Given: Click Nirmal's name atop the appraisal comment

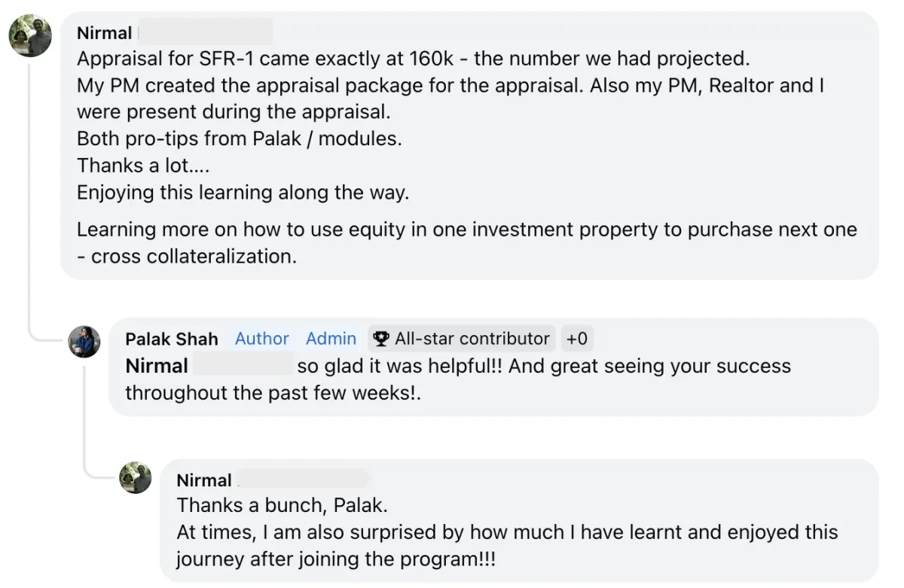Looking at the screenshot, I should 104,33.
